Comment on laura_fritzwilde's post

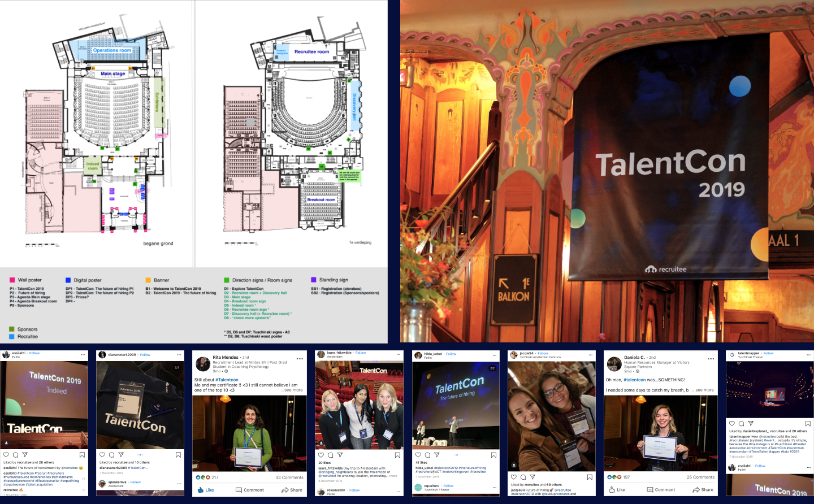[330, 455]
